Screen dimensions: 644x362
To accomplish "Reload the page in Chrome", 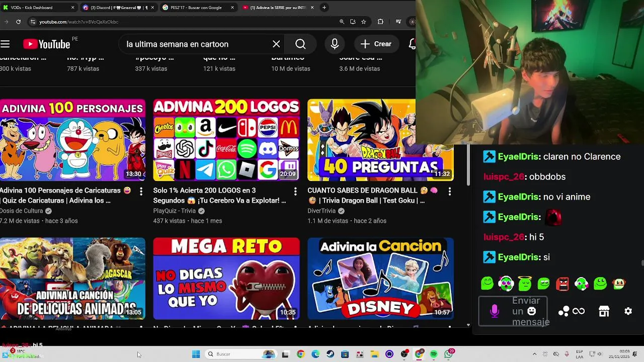I will tap(18, 22).
